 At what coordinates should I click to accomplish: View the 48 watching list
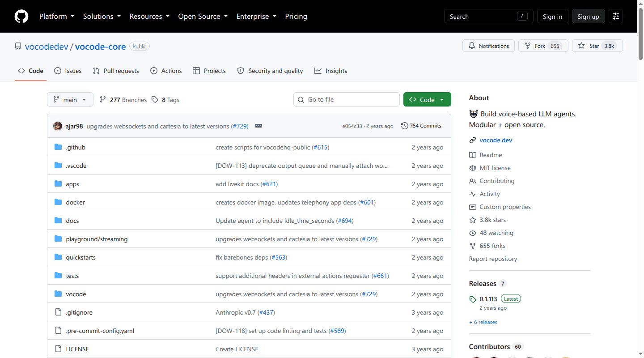coord(491,233)
